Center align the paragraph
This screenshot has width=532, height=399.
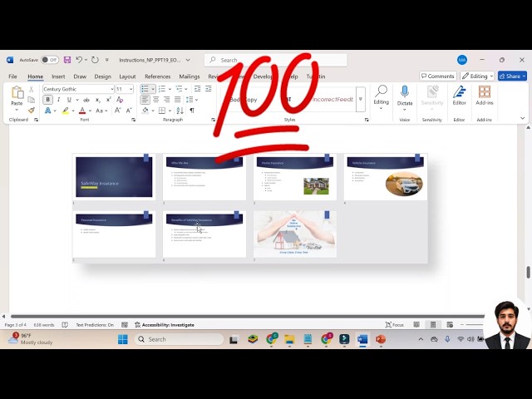(155, 100)
